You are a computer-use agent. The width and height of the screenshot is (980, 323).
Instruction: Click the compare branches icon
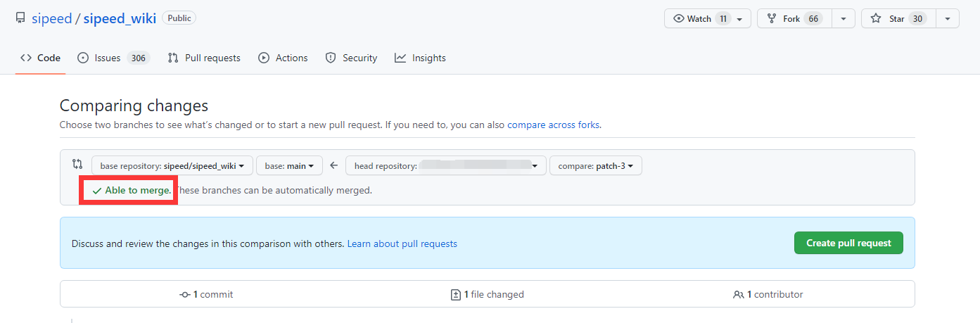coord(77,164)
